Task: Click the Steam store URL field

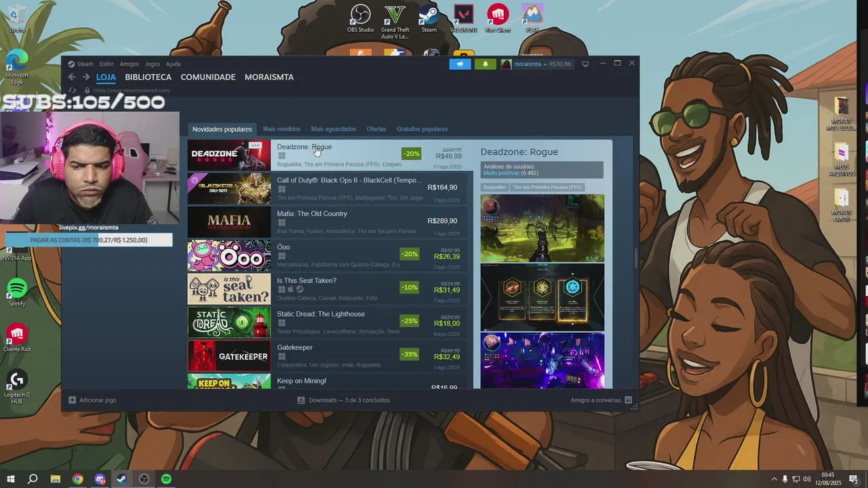Action: click(x=131, y=90)
